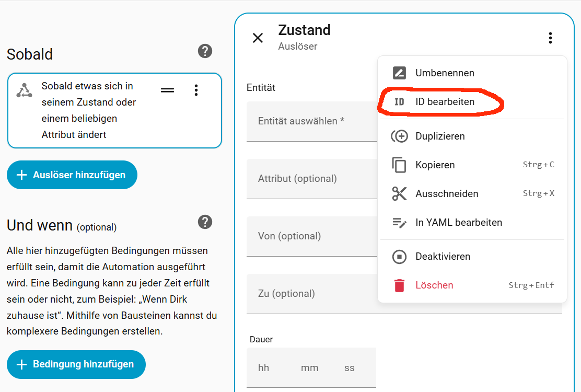Open In YAML bearbeiten
The image size is (581, 392).
click(458, 223)
